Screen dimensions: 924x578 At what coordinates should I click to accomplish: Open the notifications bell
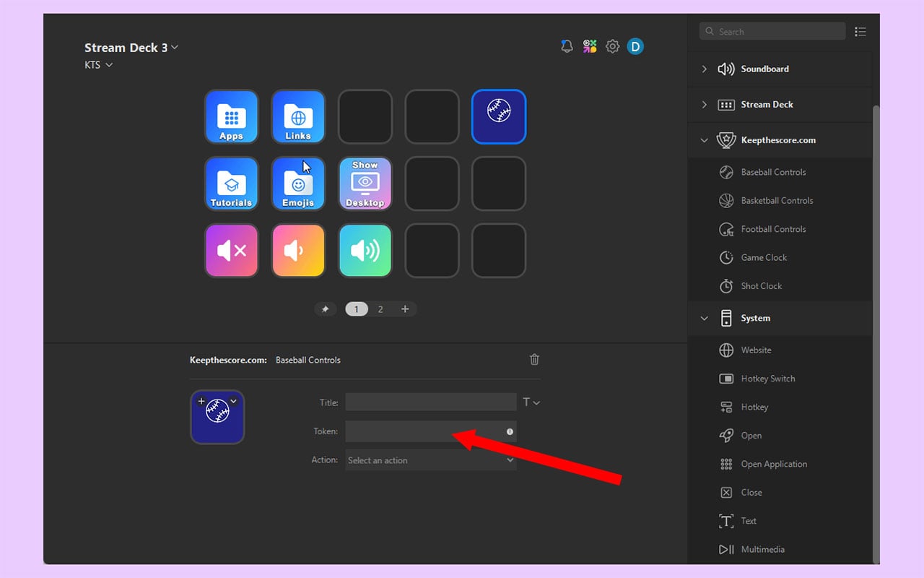pos(567,46)
